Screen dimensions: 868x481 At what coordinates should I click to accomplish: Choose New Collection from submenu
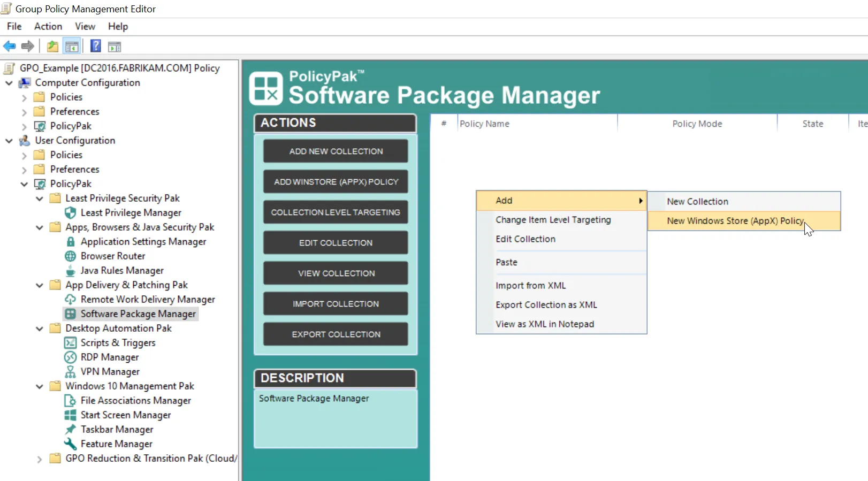pos(744,202)
